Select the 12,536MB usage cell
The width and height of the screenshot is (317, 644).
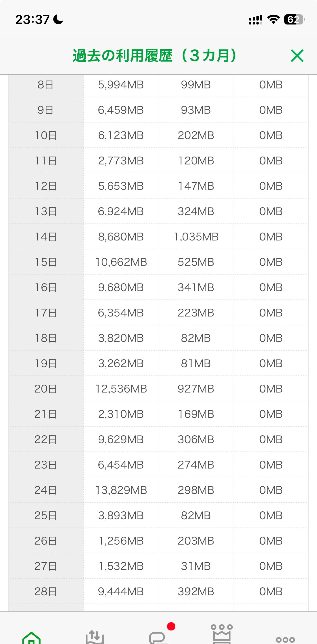[121, 389]
